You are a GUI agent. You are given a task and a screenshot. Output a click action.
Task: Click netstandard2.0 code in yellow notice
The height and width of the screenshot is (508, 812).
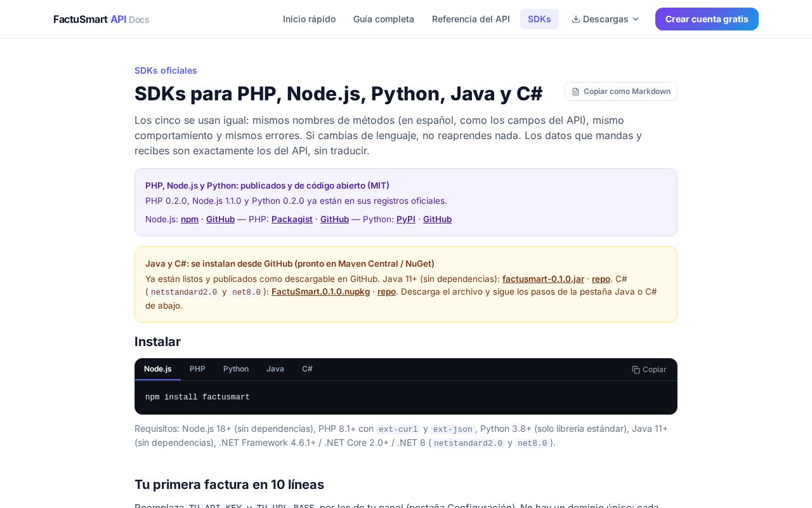coord(184,292)
